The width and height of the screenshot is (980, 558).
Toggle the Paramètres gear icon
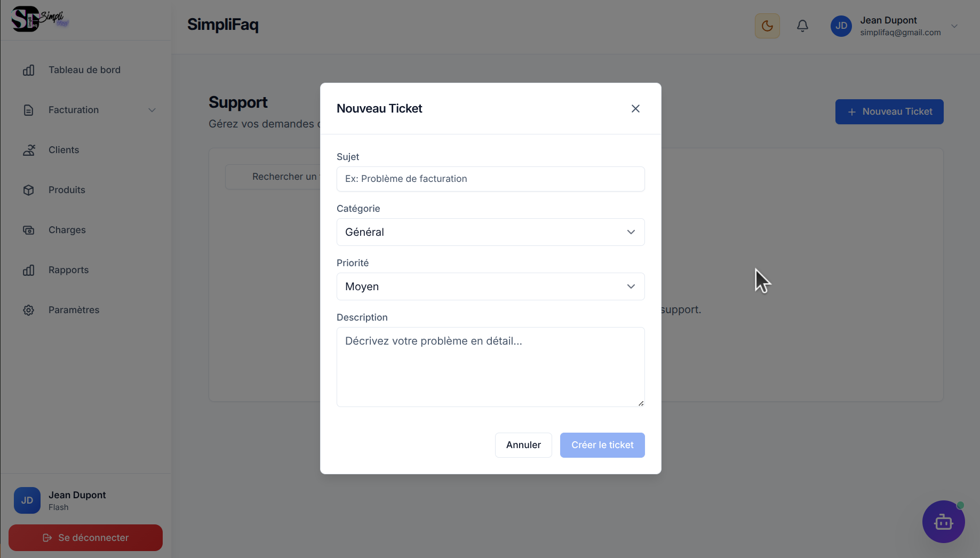coord(28,310)
